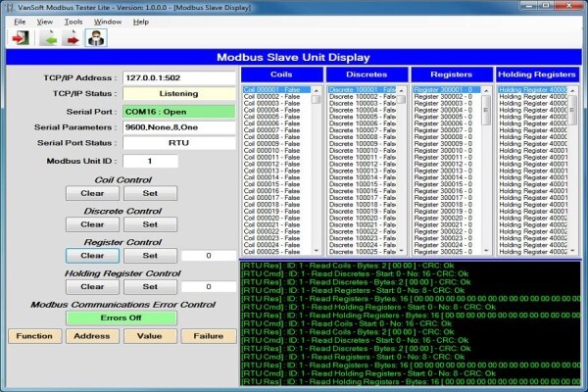The width and height of the screenshot is (588, 392).
Task: Select row Coil 000025 - False
Action: click(276, 252)
